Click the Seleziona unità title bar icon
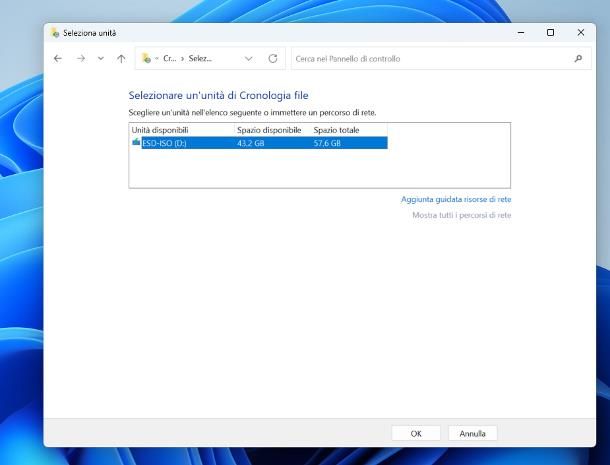 (55, 33)
